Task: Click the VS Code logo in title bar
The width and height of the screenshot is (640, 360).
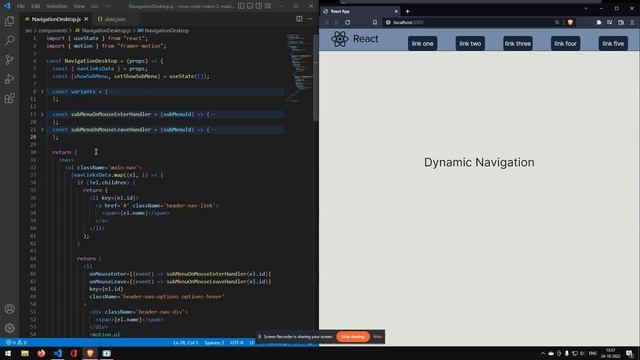Action: pos(7,6)
